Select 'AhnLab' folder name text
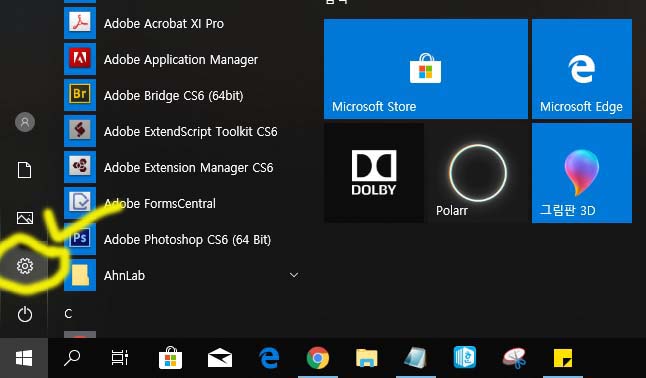The width and height of the screenshot is (646, 378). coord(124,275)
